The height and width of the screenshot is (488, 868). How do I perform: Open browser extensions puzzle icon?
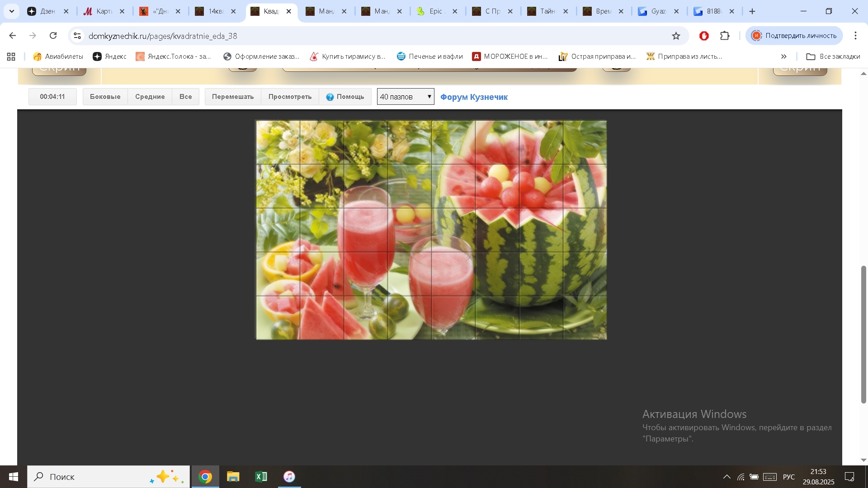725,36
